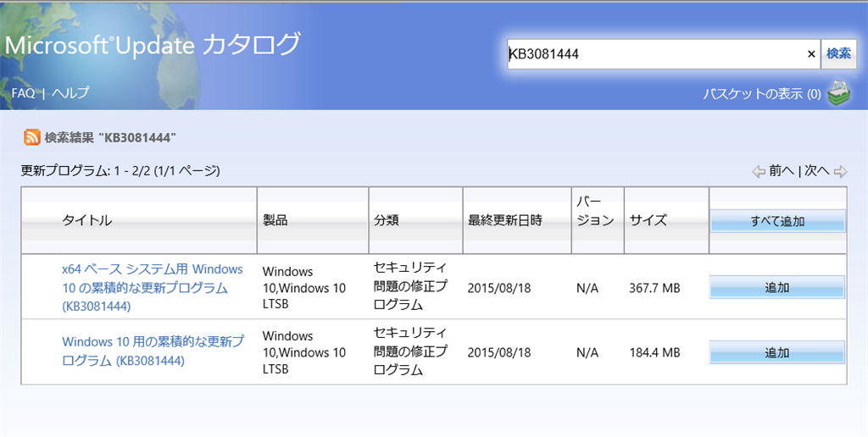Click N/A in the x64 row
Screen dimensions: 868x437
587,288
